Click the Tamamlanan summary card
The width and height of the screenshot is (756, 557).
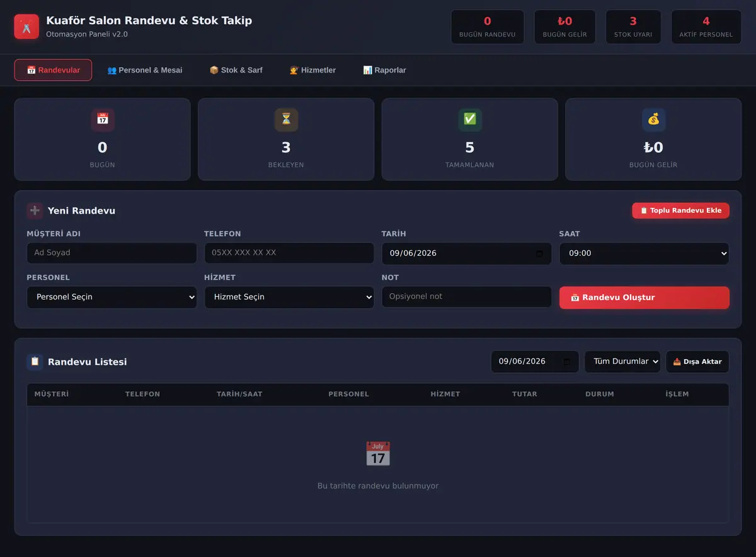click(470, 139)
